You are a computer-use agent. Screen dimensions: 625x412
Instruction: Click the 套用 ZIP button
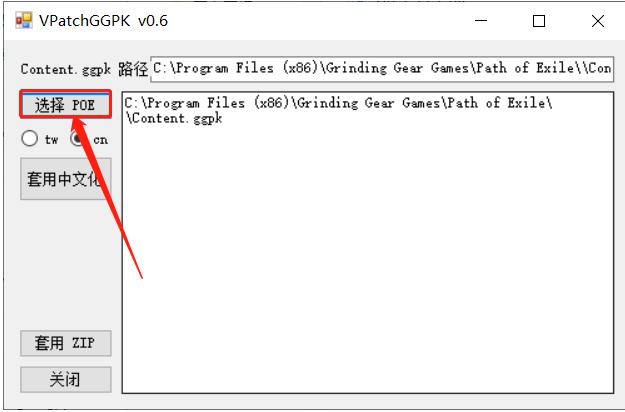[x=66, y=343]
